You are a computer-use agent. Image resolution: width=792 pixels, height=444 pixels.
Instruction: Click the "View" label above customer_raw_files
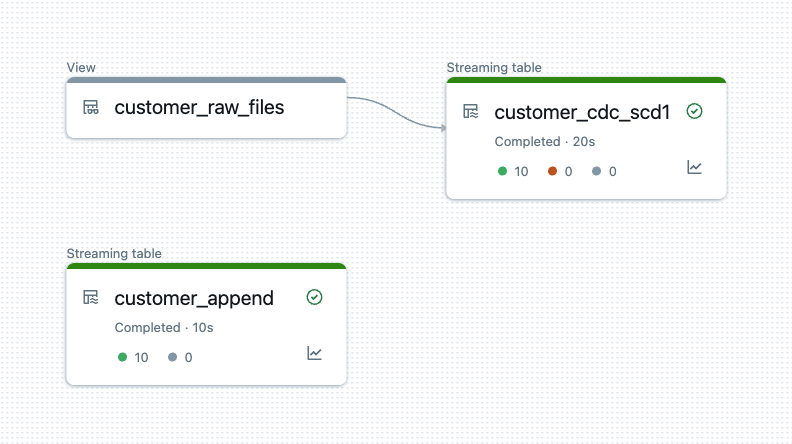81,68
